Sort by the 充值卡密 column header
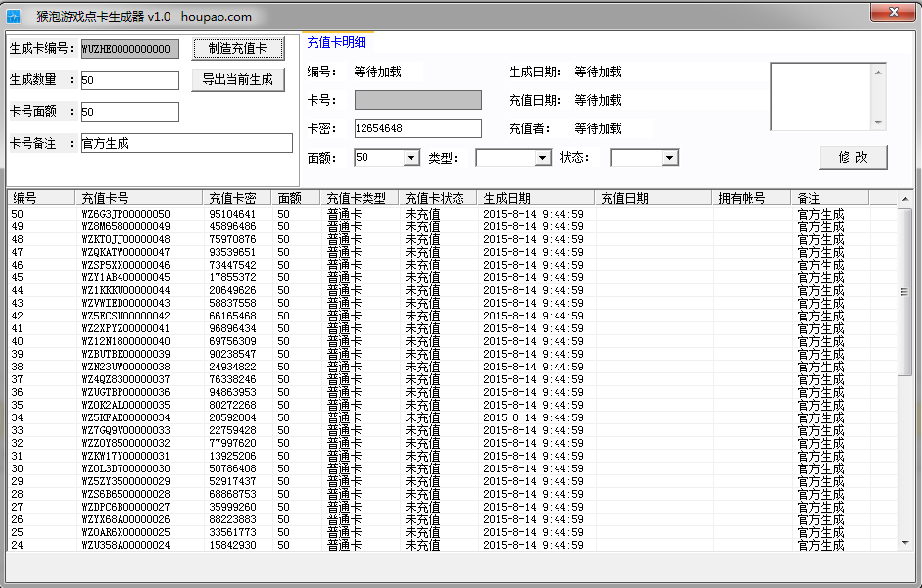 (x=237, y=198)
